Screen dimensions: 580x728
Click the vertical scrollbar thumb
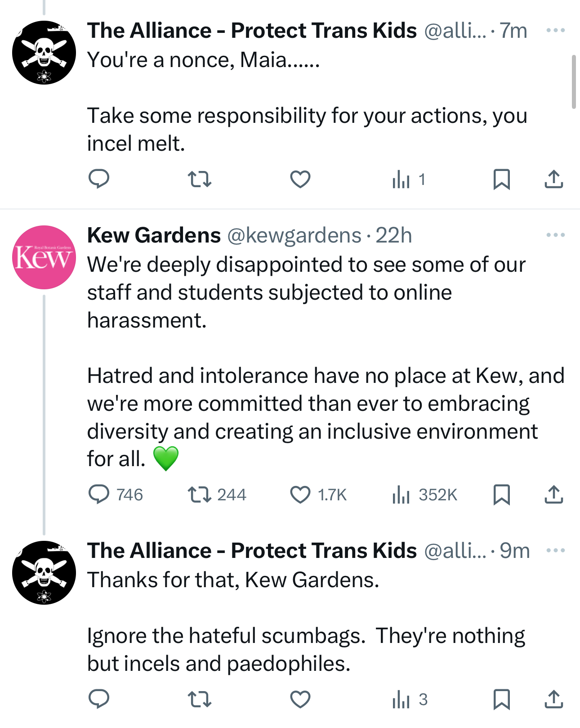pyautogui.click(x=574, y=82)
